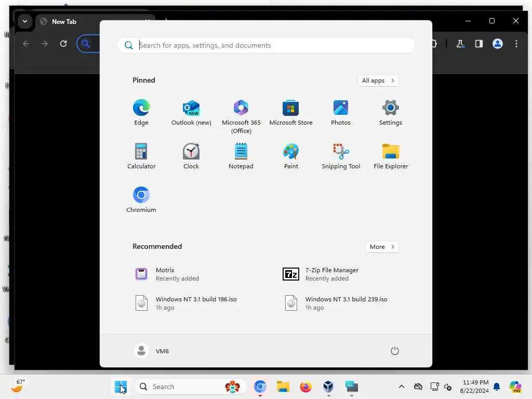532x399 pixels.
Task: Expand All apps list
Action: point(378,81)
